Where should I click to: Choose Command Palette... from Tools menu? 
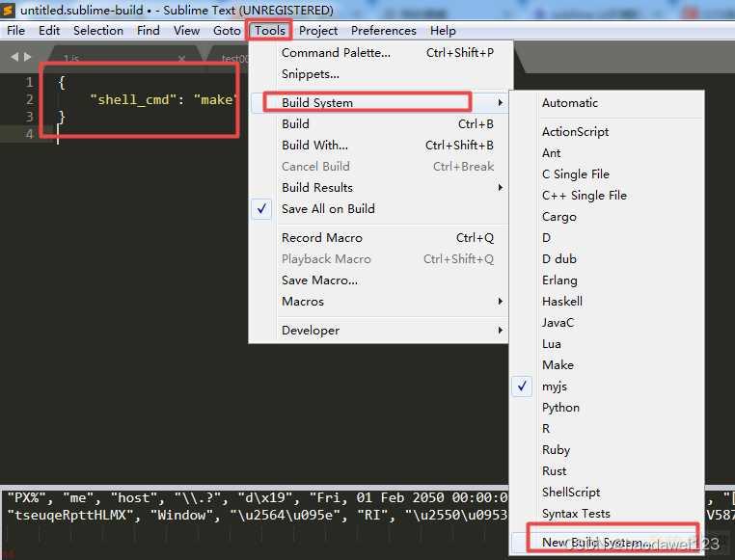pyautogui.click(x=380, y=53)
